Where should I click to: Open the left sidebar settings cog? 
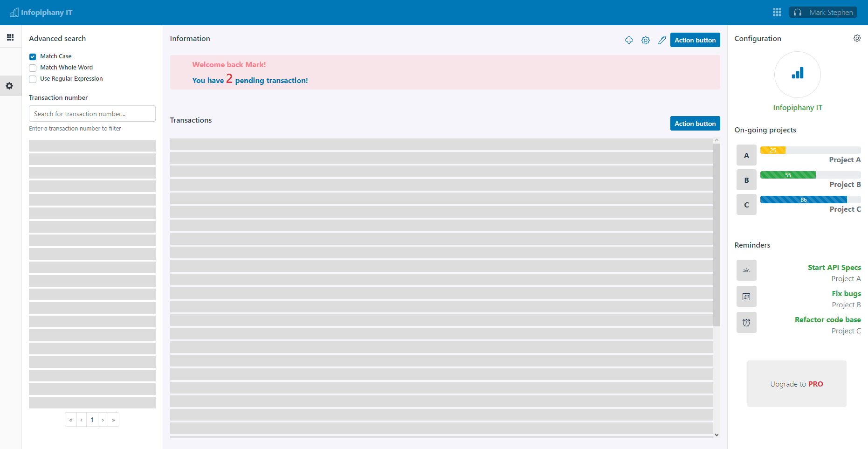(x=10, y=86)
